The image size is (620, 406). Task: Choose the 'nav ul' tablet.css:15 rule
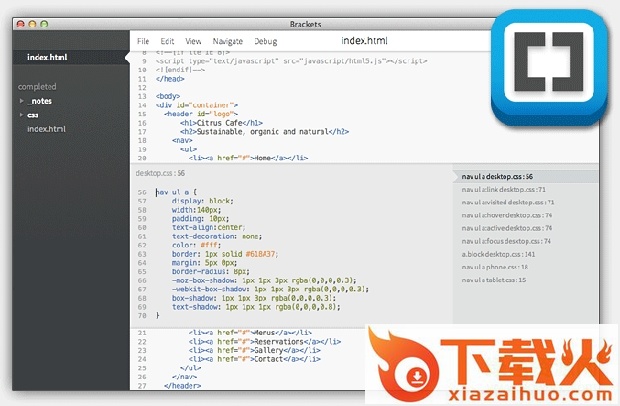click(x=494, y=280)
